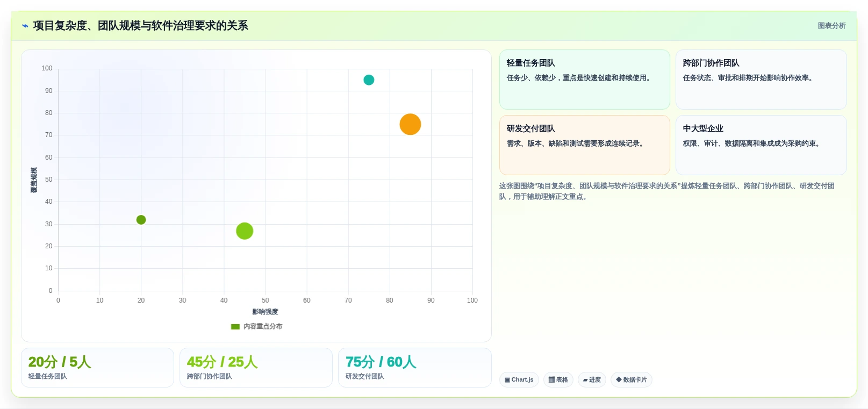Click the light green bubble at x=45
This screenshot has width=868, height=409.
click(x=245, y=231)
